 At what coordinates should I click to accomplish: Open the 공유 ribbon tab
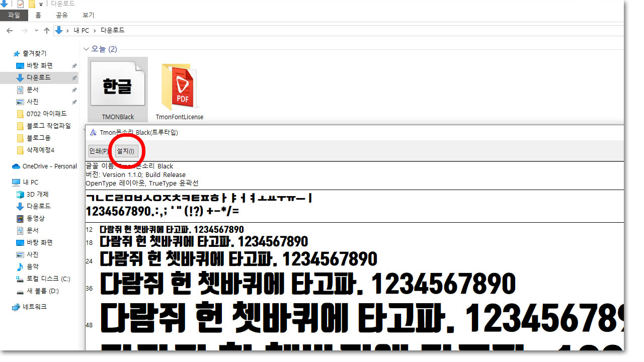click(62, 15)
